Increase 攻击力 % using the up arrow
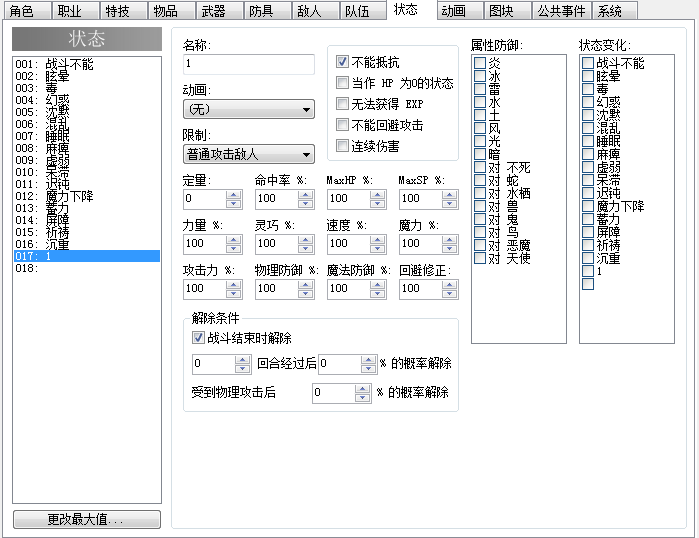The image size is (699, 538). 234,285
